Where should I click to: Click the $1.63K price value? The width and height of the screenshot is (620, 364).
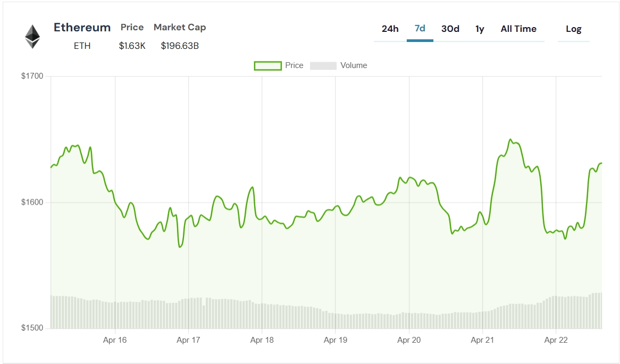[x=132, y=46]
